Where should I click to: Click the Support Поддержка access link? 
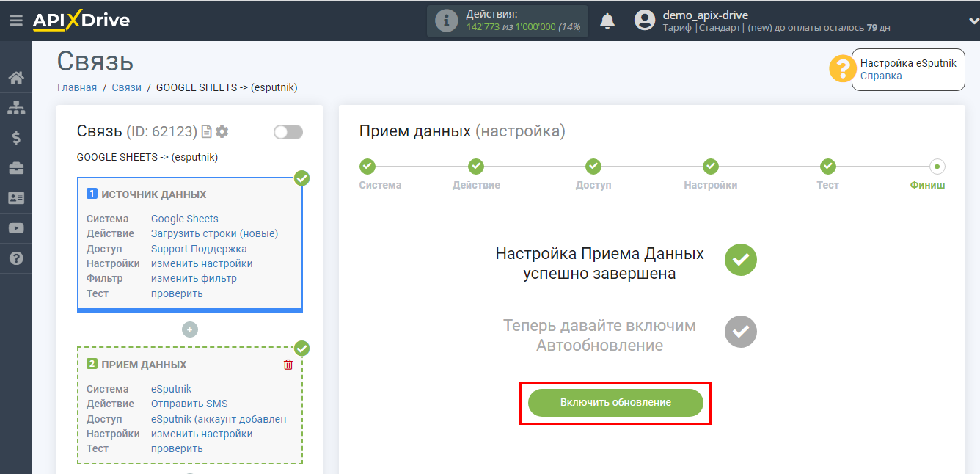(199, 249)
